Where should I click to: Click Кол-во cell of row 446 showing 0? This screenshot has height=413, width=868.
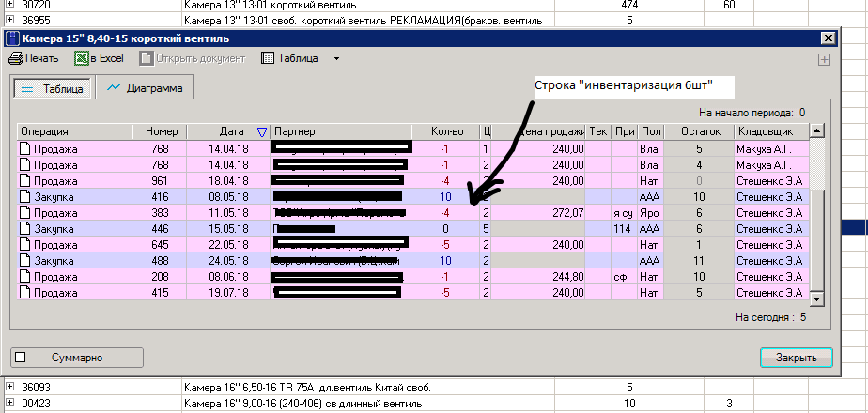tap(445, 228)
